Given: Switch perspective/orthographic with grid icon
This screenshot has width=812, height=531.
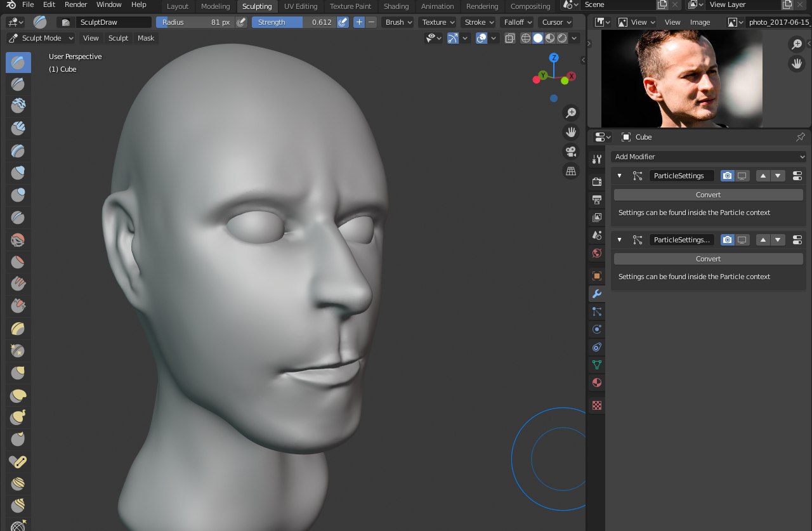Looking at the screenshot, I should tap(571, 171).
